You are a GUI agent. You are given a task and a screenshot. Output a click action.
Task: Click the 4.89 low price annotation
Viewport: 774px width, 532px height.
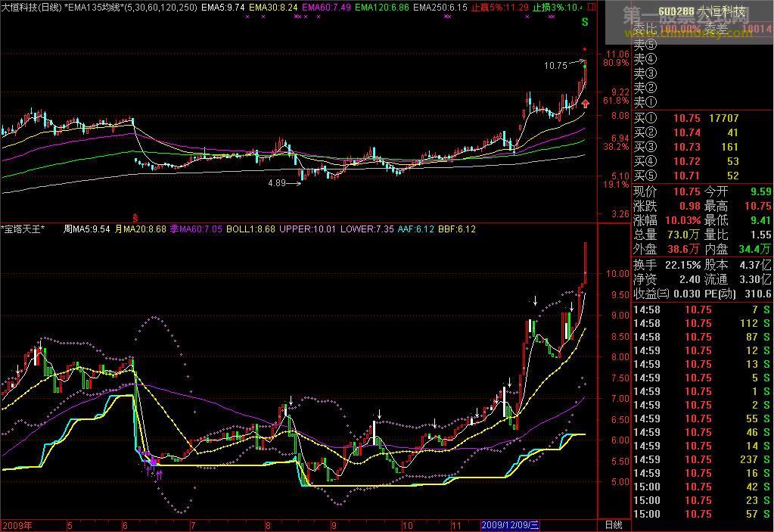click(277, 183)
